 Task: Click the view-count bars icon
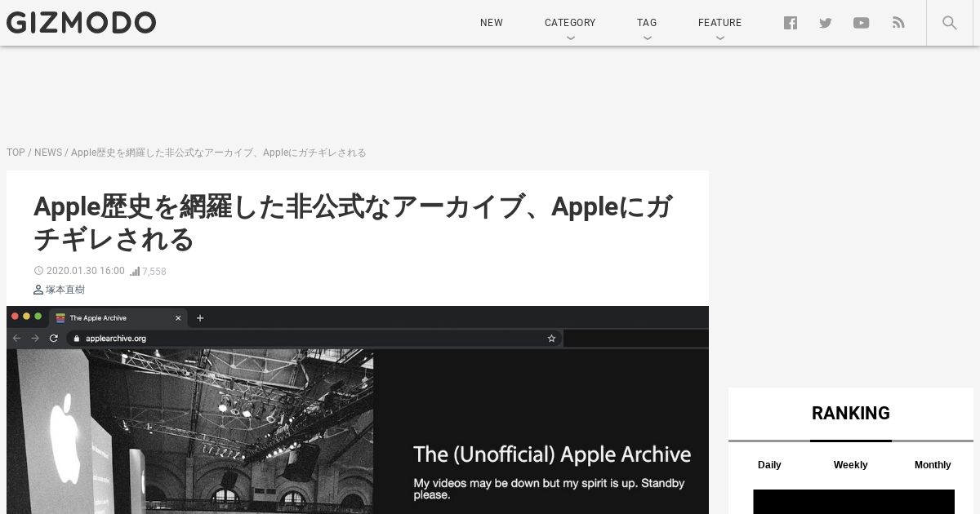coord(135,271)
